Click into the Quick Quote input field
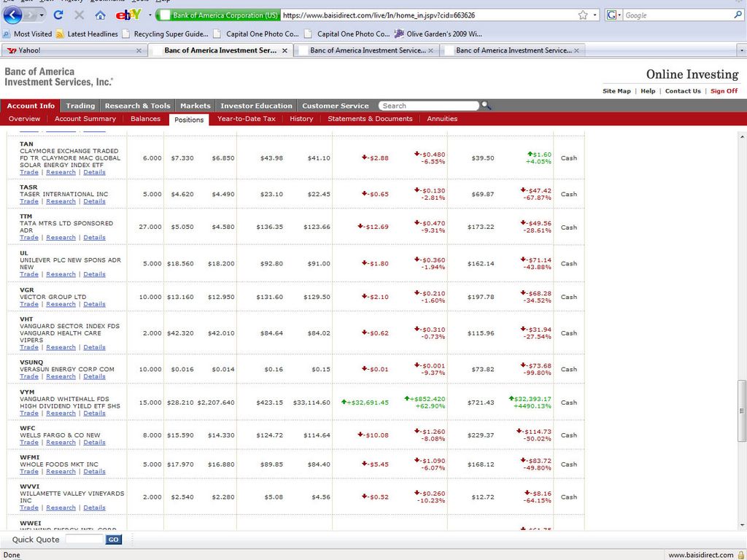This screenshot has width=747, height=560. coord(85,540)
